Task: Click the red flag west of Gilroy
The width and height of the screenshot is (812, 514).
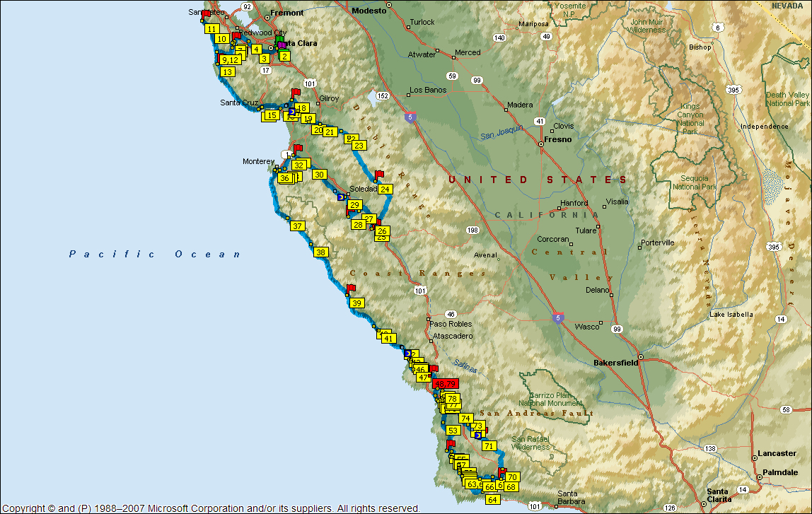Action: [296, 93]
